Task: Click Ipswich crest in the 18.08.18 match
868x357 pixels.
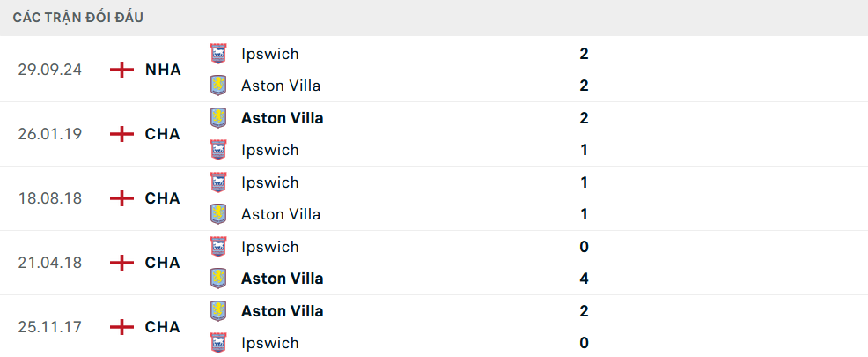Action: click(218, 182)
